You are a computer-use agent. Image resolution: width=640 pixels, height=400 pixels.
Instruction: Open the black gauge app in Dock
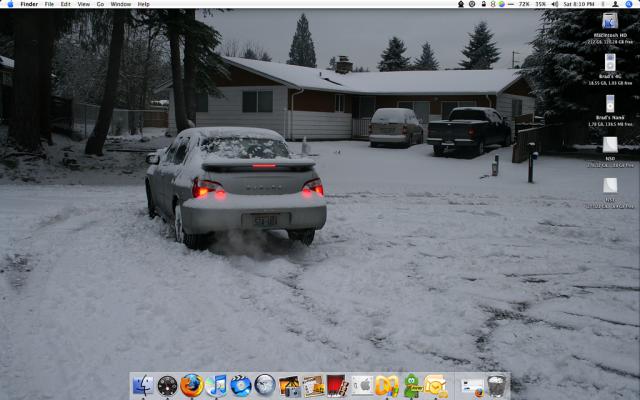coord(167,386)
